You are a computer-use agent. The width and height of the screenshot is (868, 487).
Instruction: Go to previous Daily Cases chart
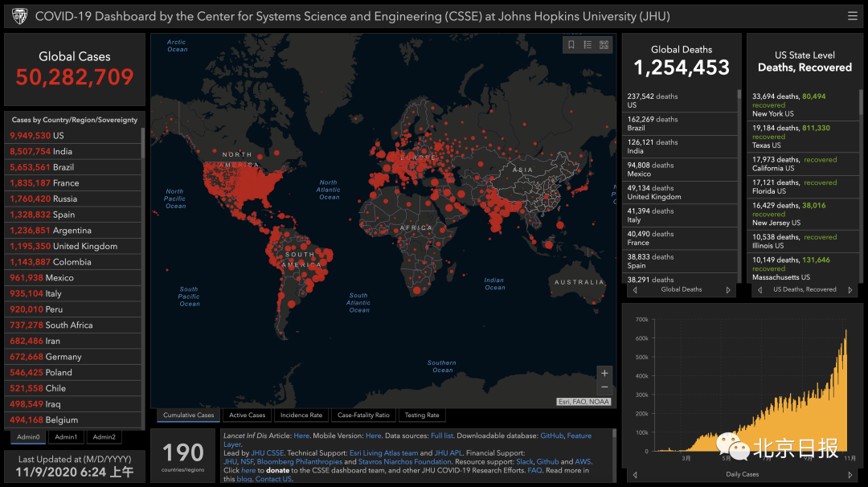(635, 475)
